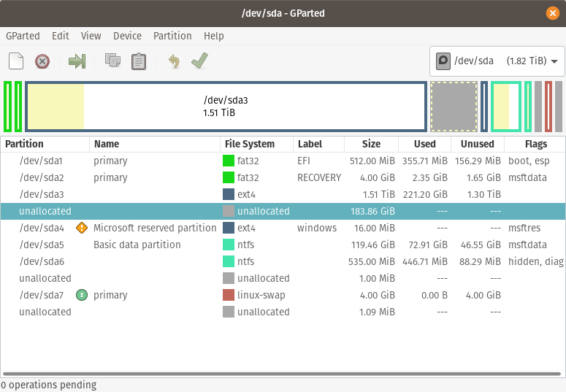Select the /dev/sda6 partition row
This screenshot has height=392, width=566.
tap(283, 261)
